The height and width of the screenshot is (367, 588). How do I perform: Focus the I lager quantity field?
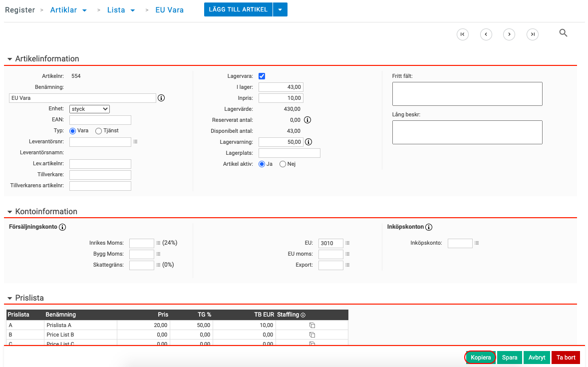(x=281, y=87)
